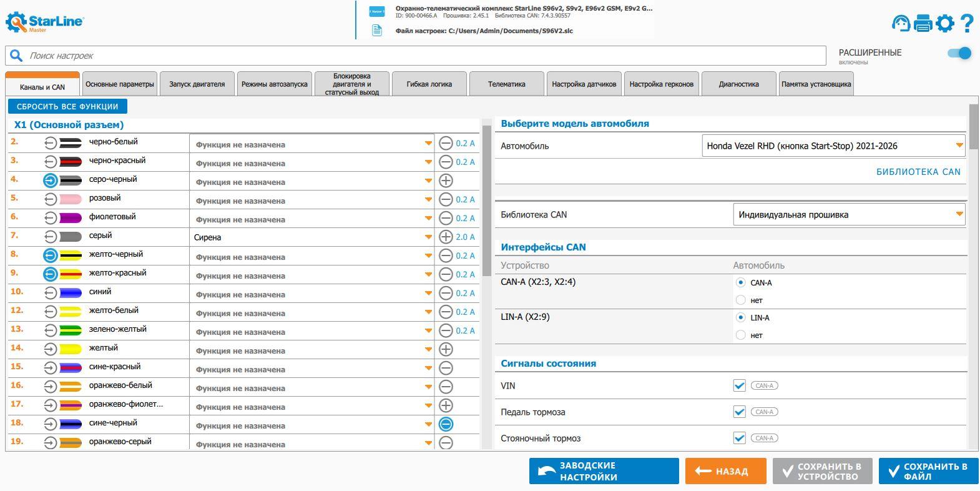
Task: Open function dropdown for желтый wire
Action: [x=312, y=350]
